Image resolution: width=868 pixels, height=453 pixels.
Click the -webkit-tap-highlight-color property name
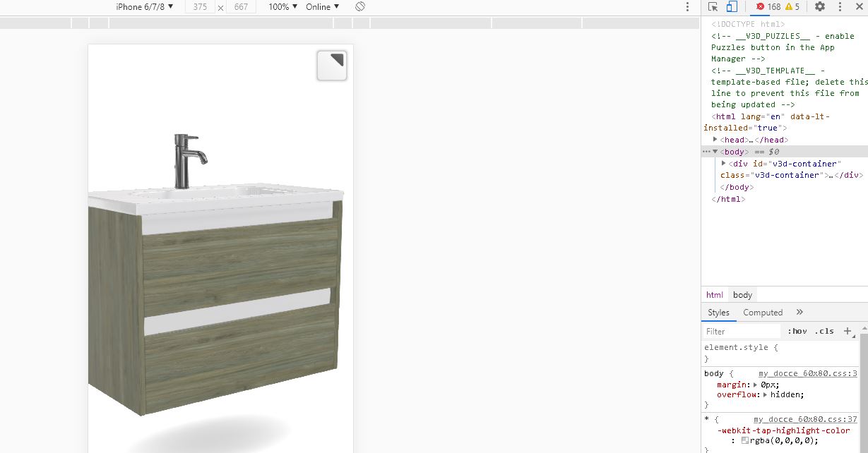pos(783,430)
